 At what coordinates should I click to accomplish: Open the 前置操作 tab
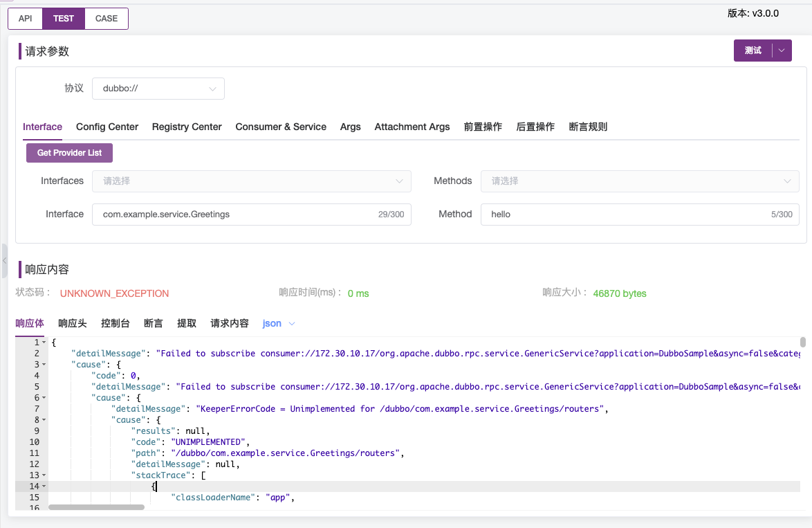coord(483,127)
